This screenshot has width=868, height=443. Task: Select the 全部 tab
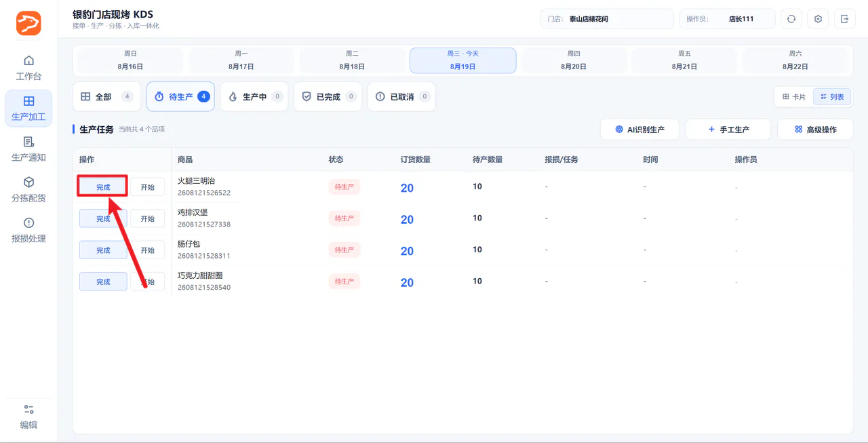[x=106, y=97]
